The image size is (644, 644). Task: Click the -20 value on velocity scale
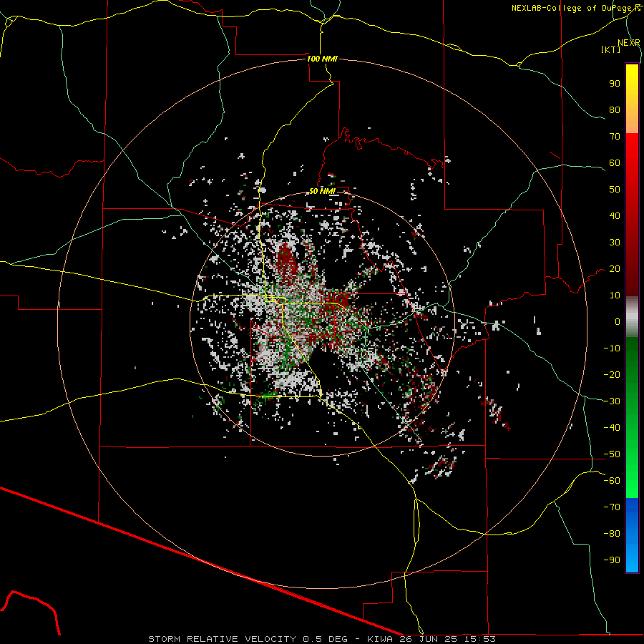click(x=612, y=375)
